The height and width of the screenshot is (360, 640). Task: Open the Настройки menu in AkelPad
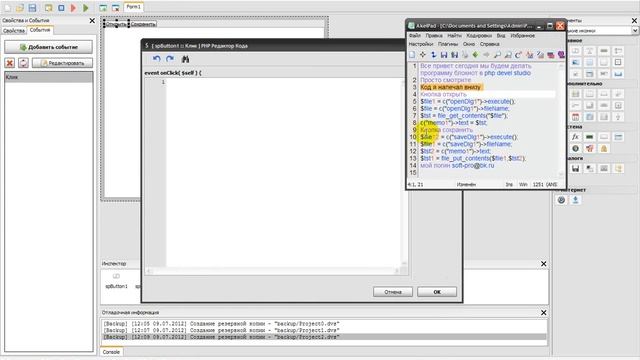(421, 44)
